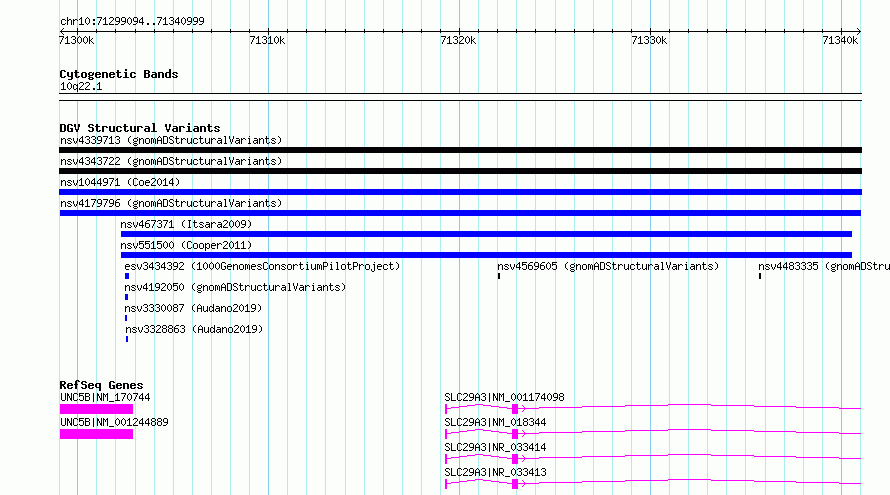Click the 71300k ruler tick label
The image size is (890, 495).
(77, 40)
